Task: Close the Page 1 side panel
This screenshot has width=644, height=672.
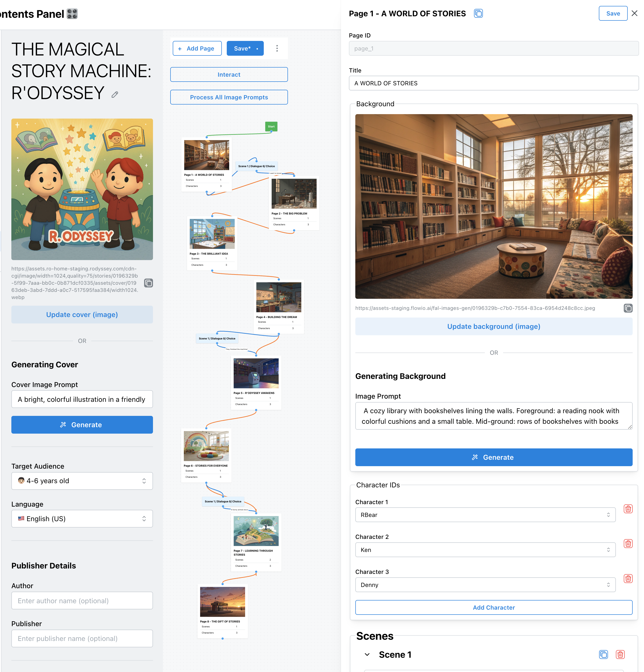Action: click(634, 13)
